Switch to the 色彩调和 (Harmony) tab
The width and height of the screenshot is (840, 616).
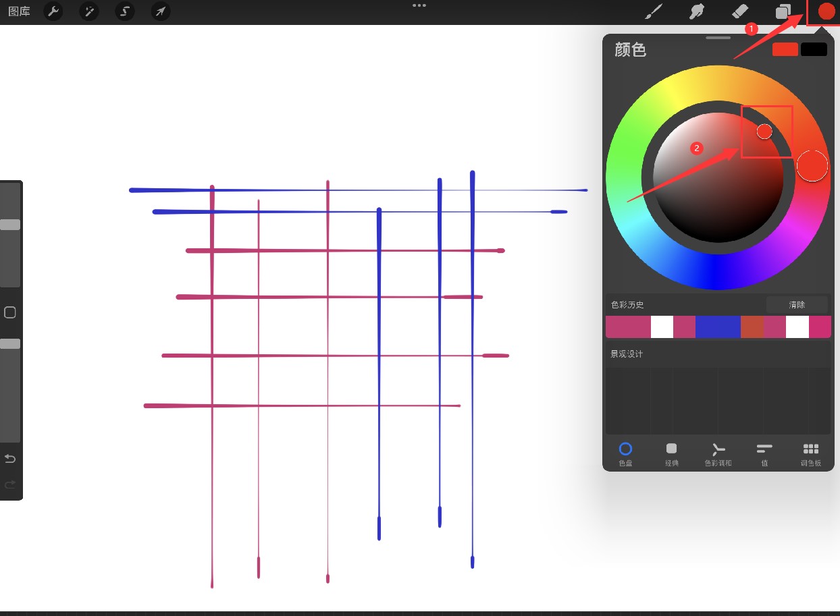(x=718, y=453)
